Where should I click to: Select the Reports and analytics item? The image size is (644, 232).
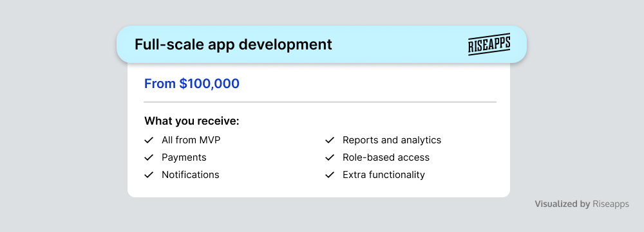(392, 140)
